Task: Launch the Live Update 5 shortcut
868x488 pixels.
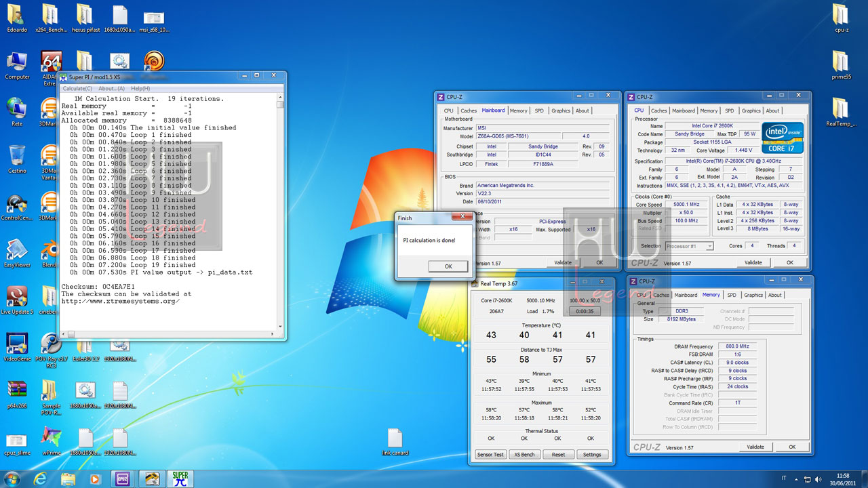Action: 17,300
